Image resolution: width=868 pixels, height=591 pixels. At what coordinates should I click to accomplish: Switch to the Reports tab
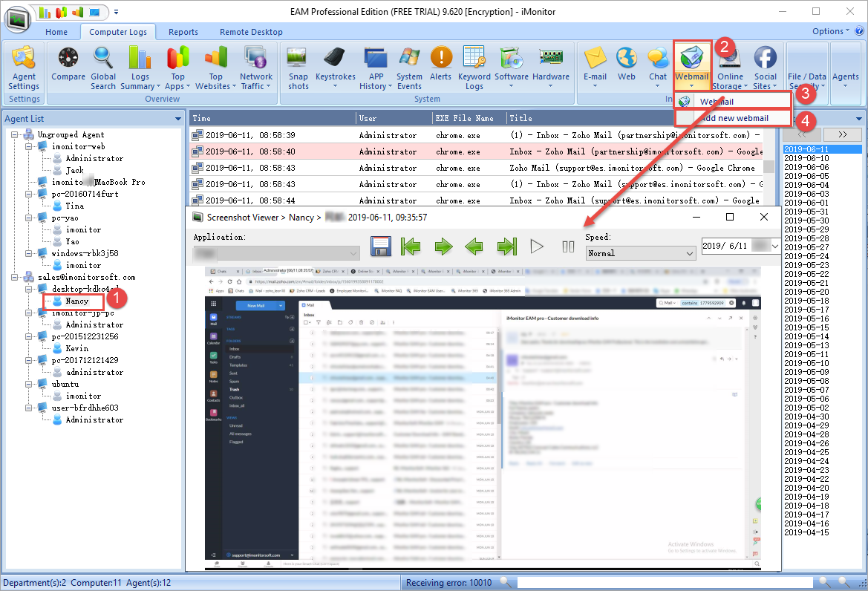click(183, 32)
